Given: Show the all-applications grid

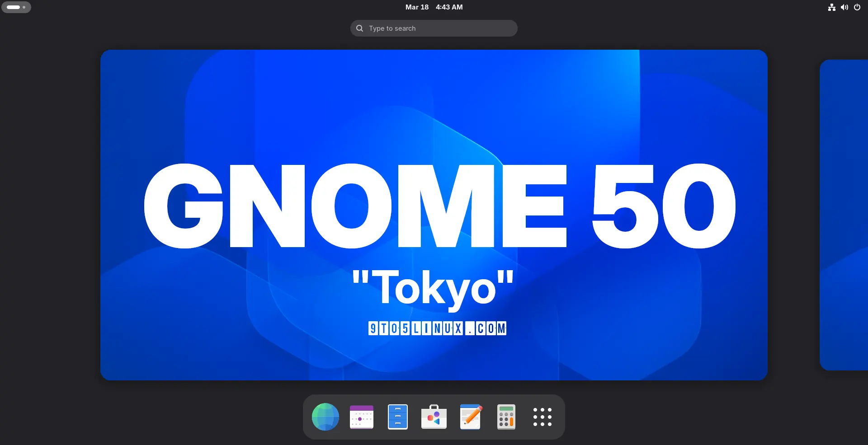Looking at the screenshot, I should 542,417.
